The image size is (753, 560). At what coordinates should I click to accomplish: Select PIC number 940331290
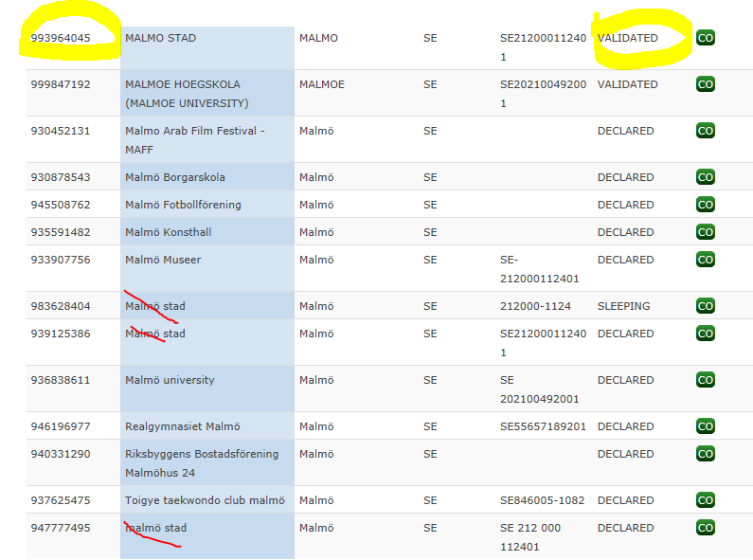click(61, 454)
